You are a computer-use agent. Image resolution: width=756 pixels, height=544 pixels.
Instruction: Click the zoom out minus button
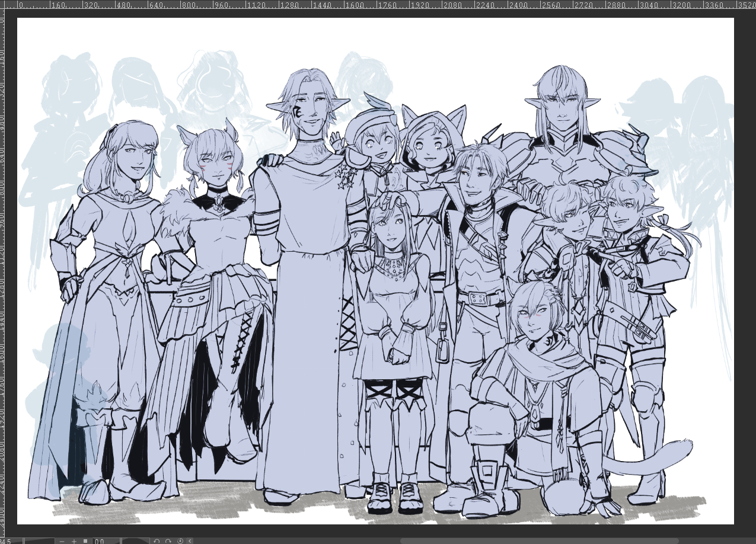click(62, 540)
